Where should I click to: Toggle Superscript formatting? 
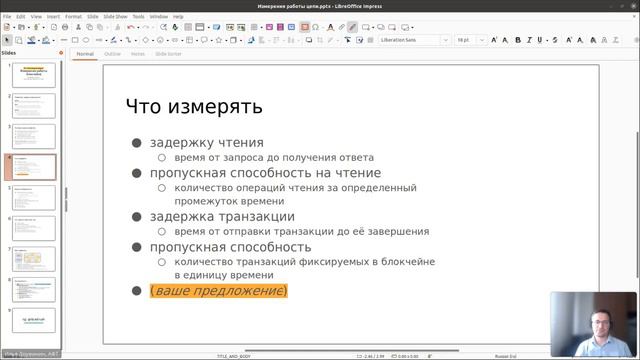(x=569, y=40)
